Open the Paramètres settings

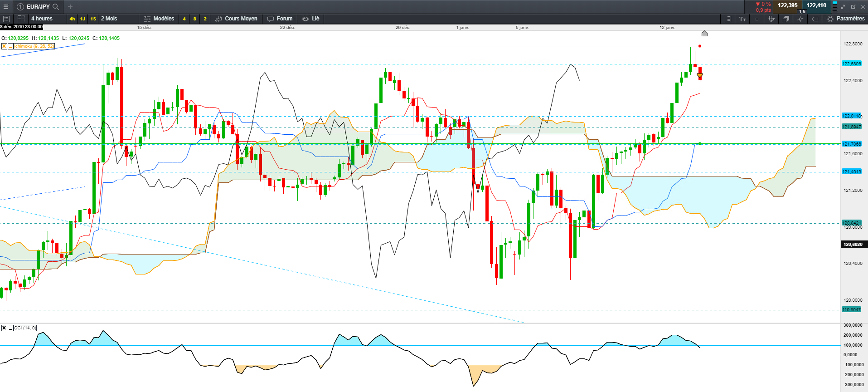click(846, 19)
